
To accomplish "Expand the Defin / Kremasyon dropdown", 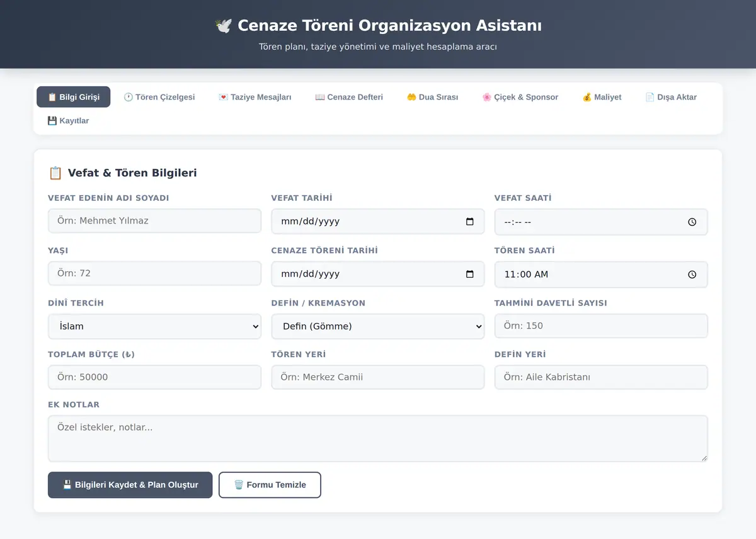I will click(378, 326).
